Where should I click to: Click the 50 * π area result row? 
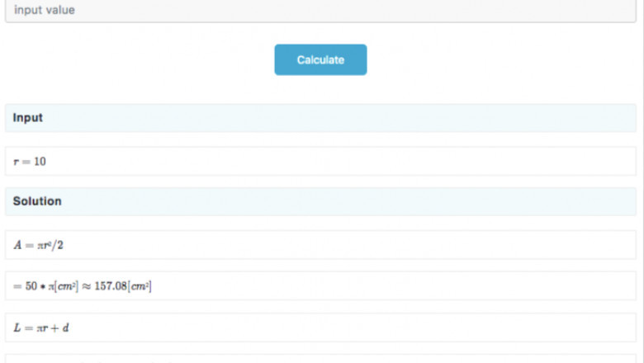click(x=321, y=285)
